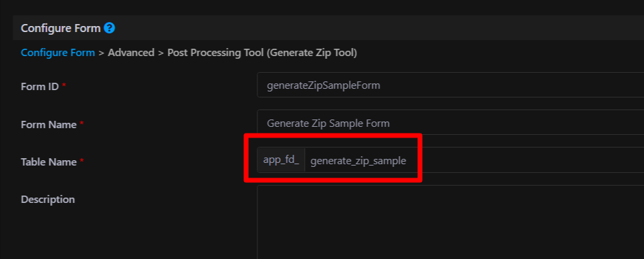Click the red asterisk beside Form ID
Screen dimensions: 644x259
point(64,86)
